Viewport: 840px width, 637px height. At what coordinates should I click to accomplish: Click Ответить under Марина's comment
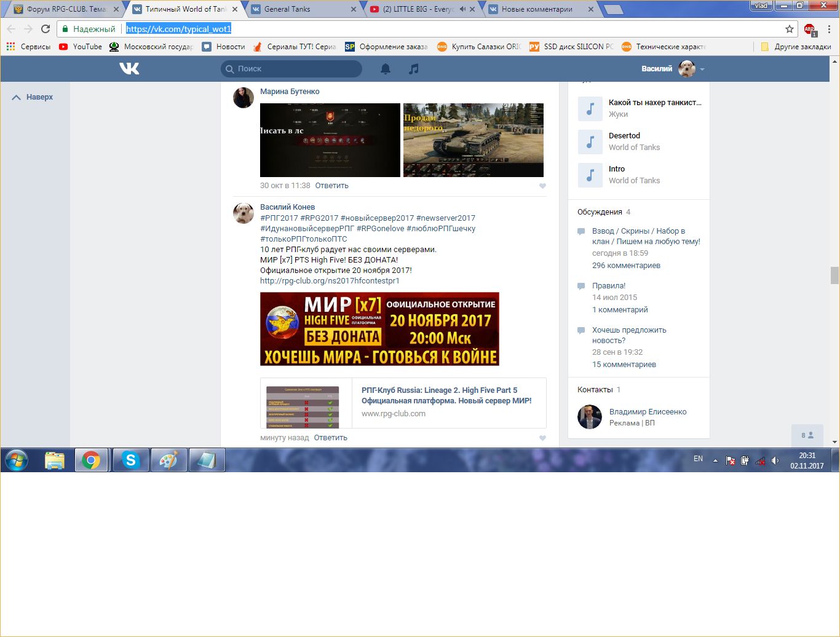point(331,186)
